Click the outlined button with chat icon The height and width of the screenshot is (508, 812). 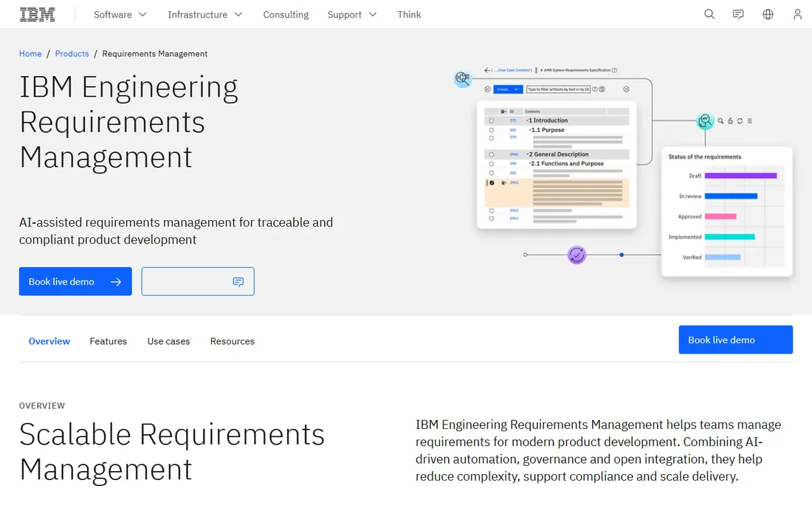coord(198,282)
